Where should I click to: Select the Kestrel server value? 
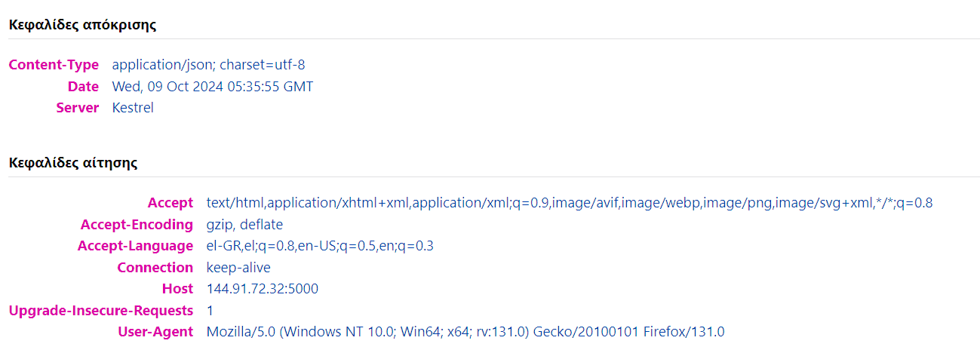(133, 108)
